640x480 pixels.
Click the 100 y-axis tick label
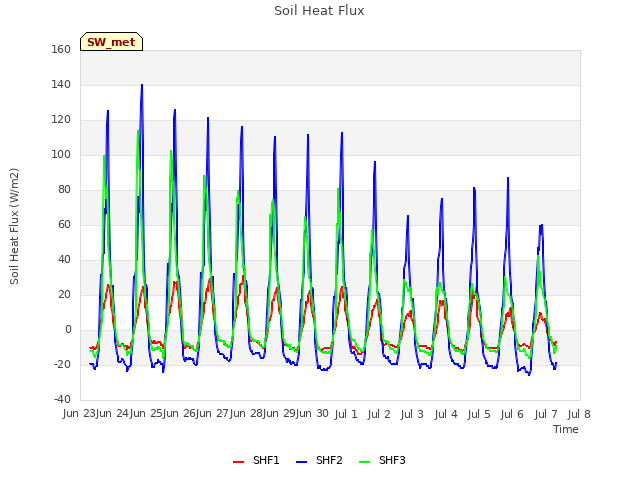[x=61, y=154]
